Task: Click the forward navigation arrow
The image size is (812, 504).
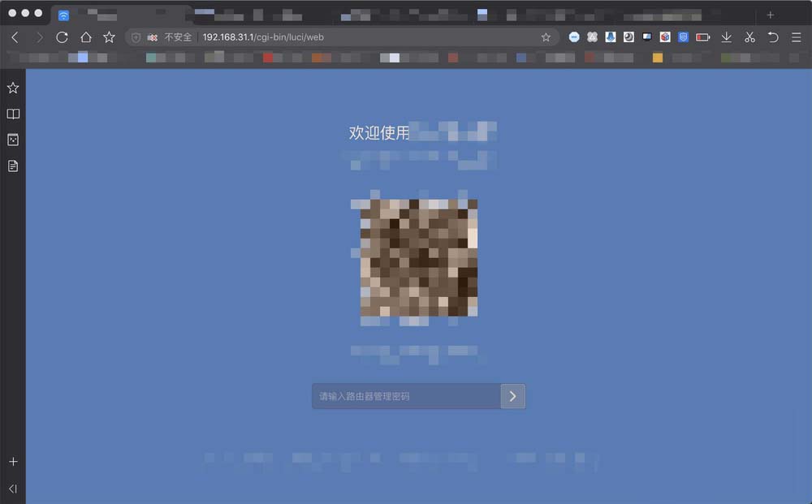Action: click(x=39, y=37)
